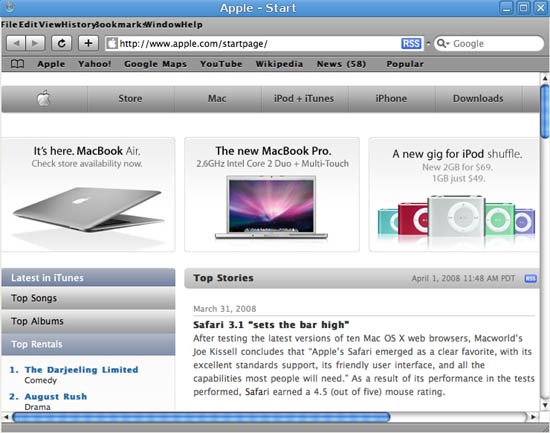The height and width of the screenshot is (433, 550).
Task: Open the Apple bookmark in the bookmarks bar
Action: pos(51,64)
